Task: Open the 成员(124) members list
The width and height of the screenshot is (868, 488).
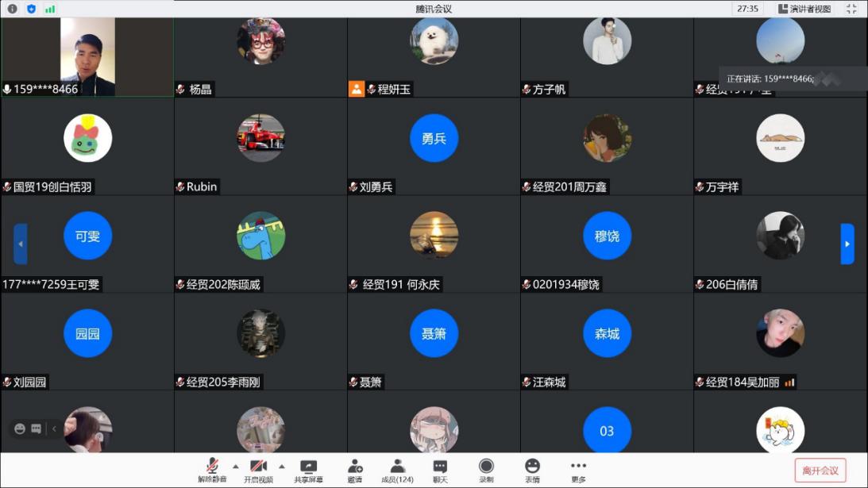Action: point(397,470)
